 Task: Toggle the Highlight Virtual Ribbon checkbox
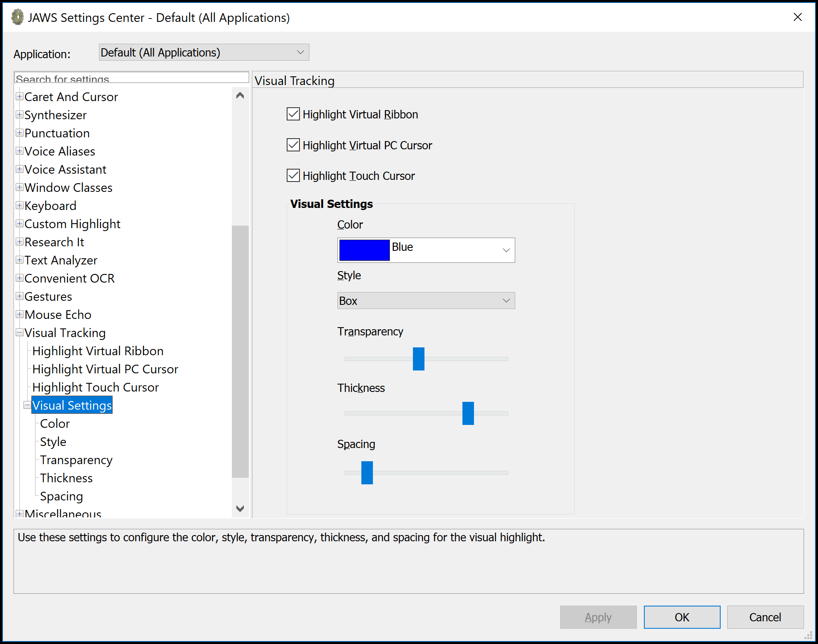[293, 114]
